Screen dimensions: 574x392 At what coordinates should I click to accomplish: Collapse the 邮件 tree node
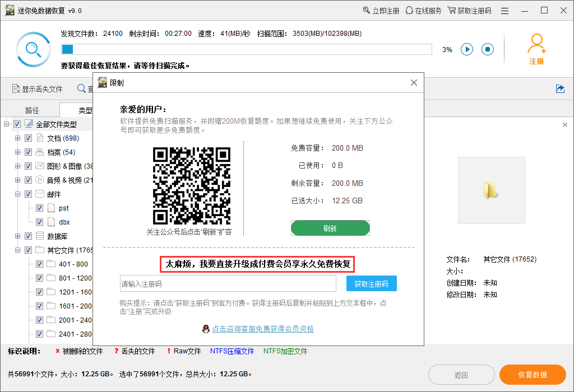click(17, 194)
